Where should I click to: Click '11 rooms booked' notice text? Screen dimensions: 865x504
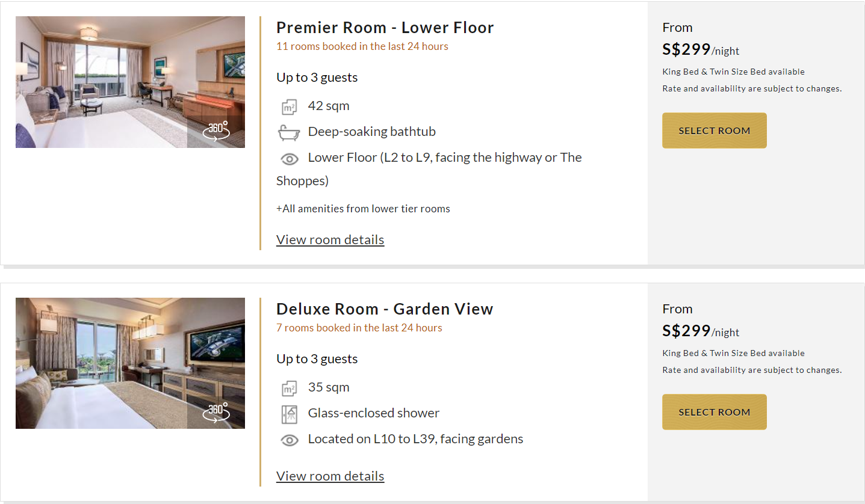point(362,46)
